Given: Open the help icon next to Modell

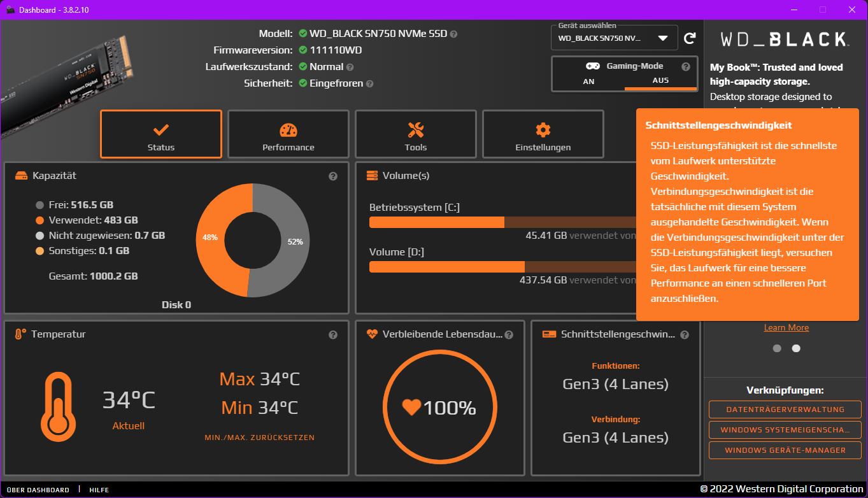Looking at the screenshot, I should pos(453,34).
